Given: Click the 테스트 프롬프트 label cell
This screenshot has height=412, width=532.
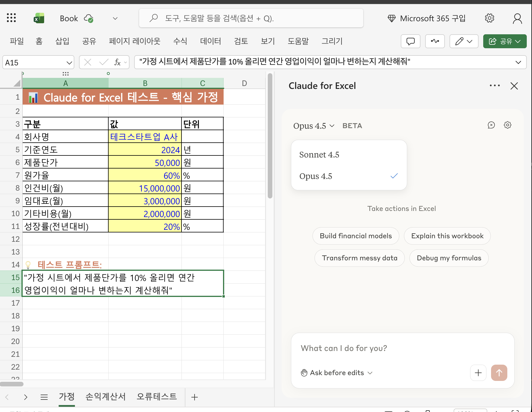Looking at the screenshot, I should click(x=65, y=264).
